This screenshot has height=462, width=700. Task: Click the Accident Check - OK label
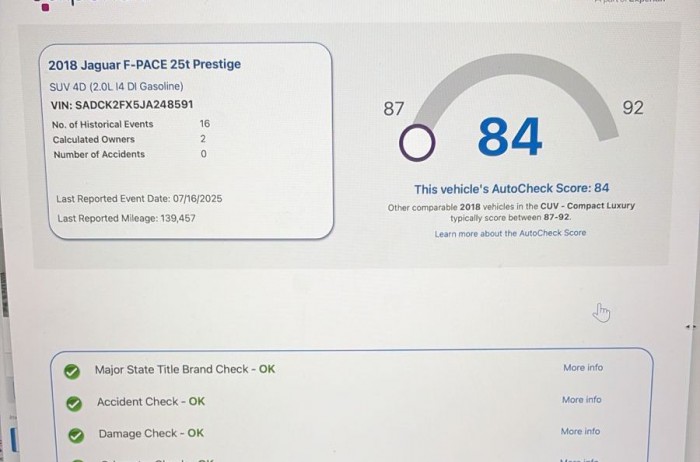(x=150, y=402)
